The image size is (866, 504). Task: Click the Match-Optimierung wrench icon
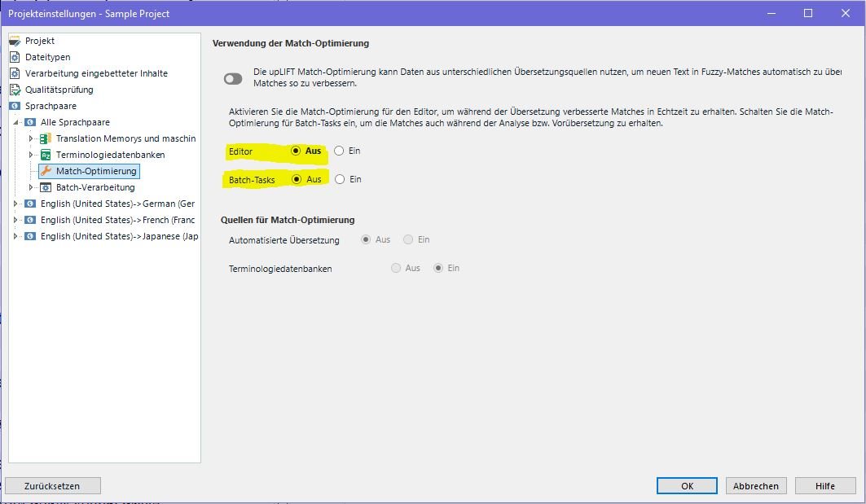click(46, 171)
